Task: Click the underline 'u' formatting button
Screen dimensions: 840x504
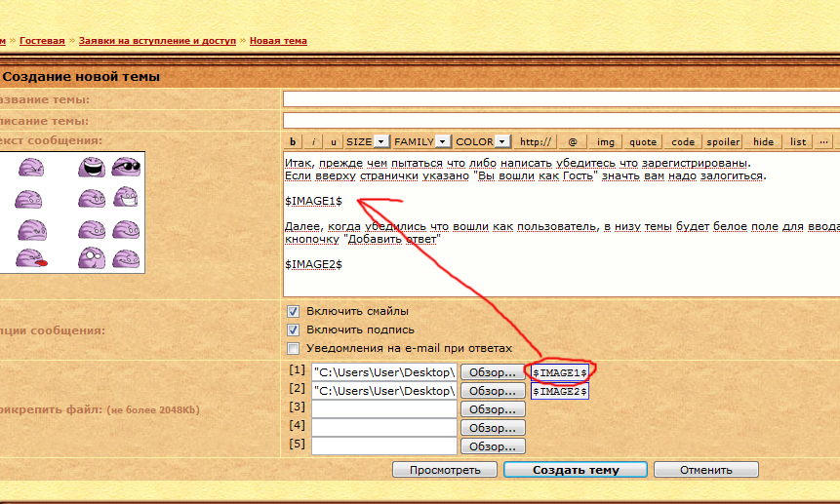Action: pyautogui.click(x=335, y=141)
